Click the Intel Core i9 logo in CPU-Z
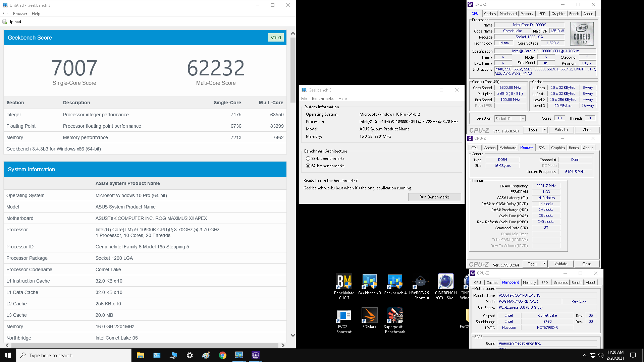Image resolution: width=644 pixels, height=362 pixels. [582, 34]
